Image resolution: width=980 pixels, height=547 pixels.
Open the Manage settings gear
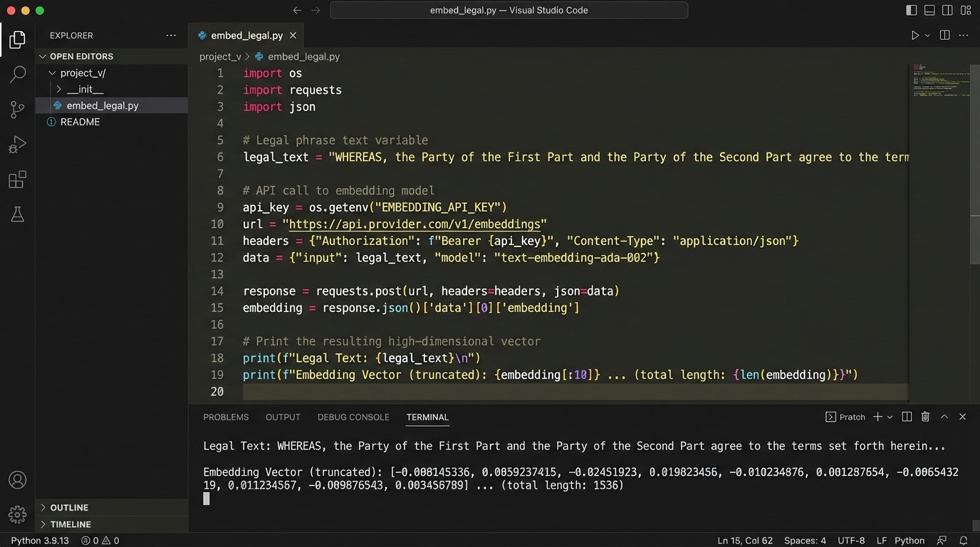coord(18,514)
